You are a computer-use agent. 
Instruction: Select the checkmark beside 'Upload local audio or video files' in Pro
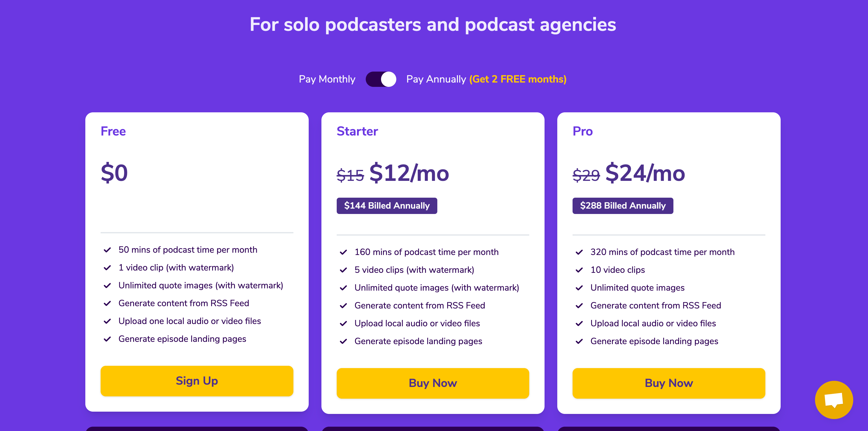point(579,323)
